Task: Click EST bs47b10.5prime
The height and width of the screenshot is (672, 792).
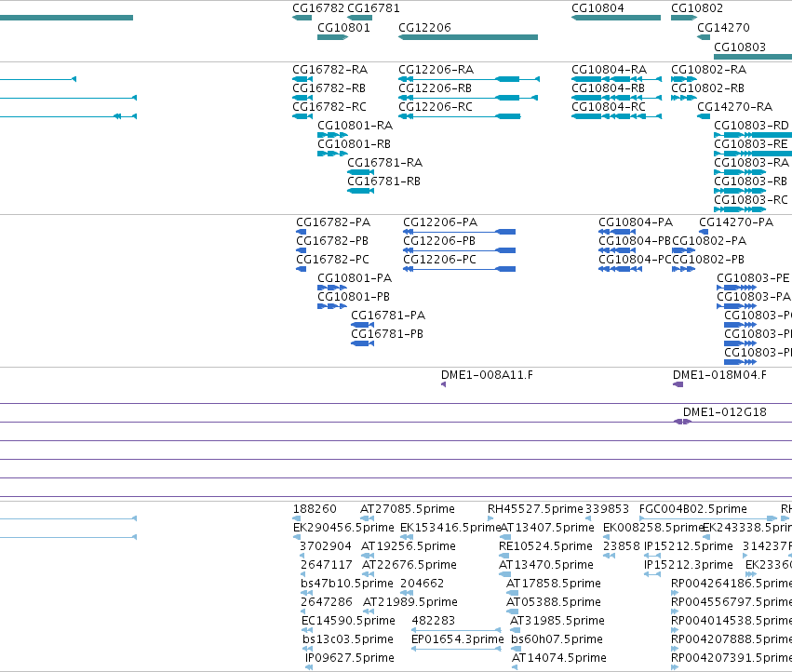Action: point(346,584)
